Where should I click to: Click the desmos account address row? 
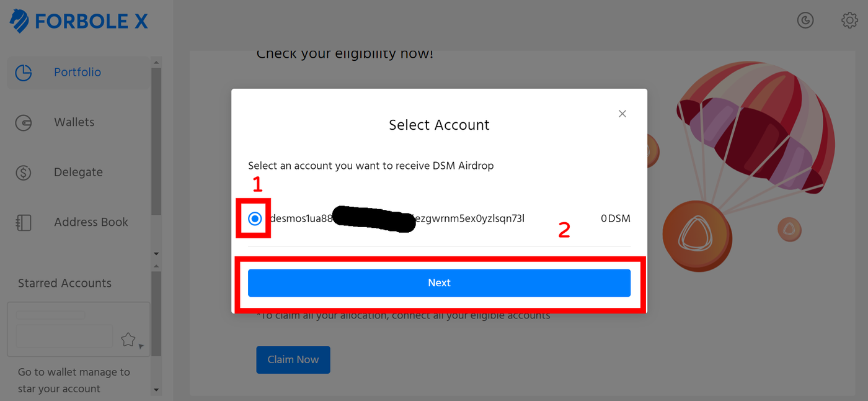click(439, 219)
